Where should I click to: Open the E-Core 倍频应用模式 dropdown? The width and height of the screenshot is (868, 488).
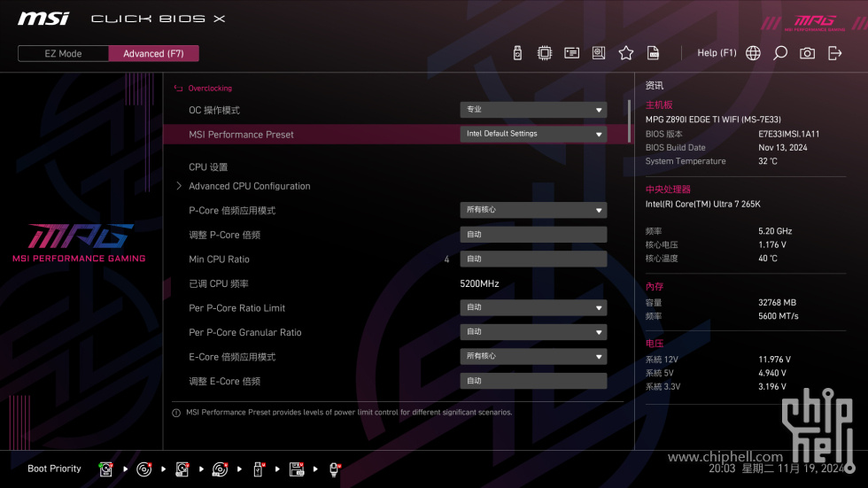(533, 356)
